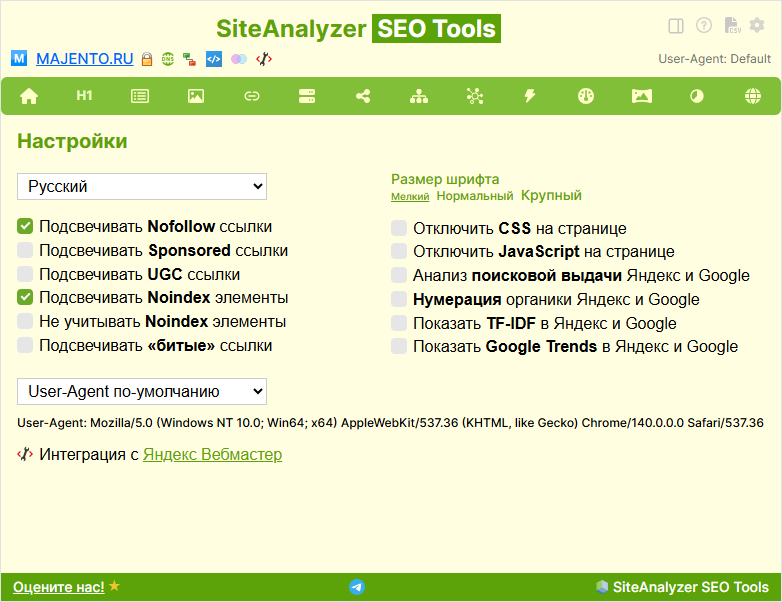The image size is (782, 602).
Task: Enable Подсвечивать Sponsored ссылки checkbox
Action: 25,250
